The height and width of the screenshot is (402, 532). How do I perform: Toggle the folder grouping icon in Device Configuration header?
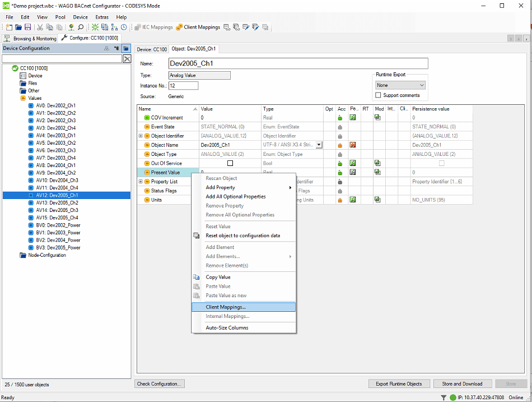pos(126,48)
